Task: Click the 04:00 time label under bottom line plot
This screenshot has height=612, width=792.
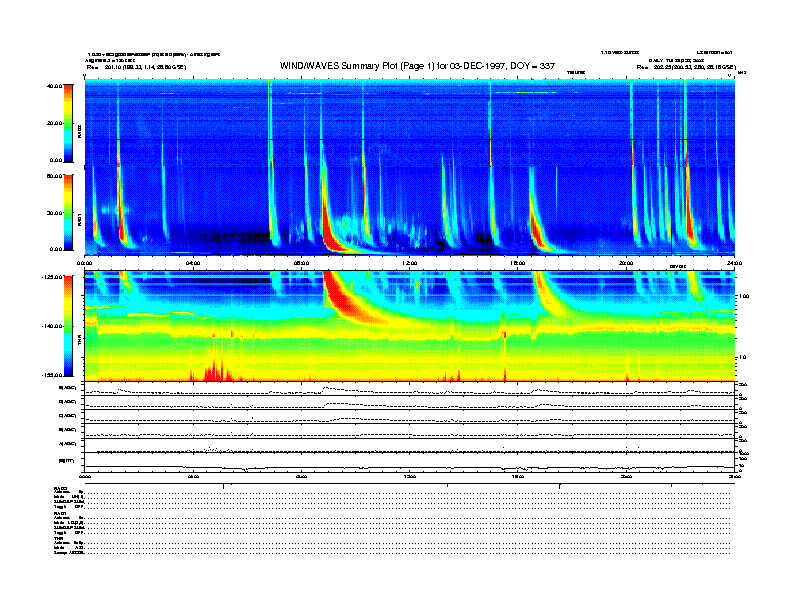Action: click(x=193, y=476)
